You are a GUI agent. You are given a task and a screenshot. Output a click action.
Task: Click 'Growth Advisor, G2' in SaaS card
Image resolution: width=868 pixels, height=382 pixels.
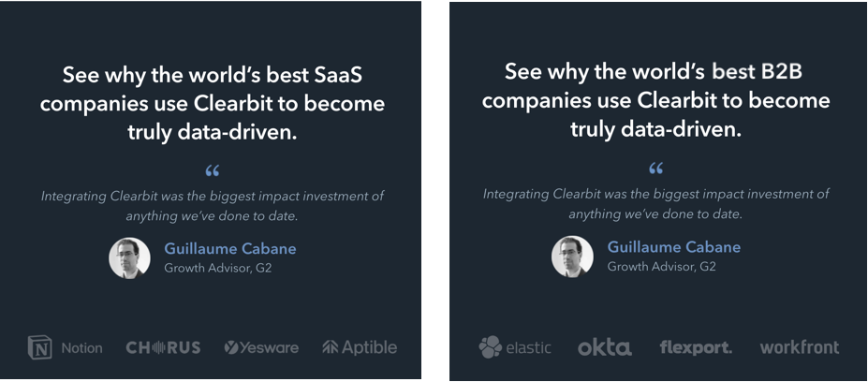click(x=218, y=269)
